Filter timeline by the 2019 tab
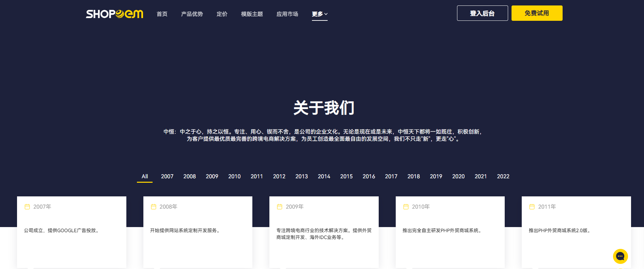 pyautogui.click(x=436, y=176)
